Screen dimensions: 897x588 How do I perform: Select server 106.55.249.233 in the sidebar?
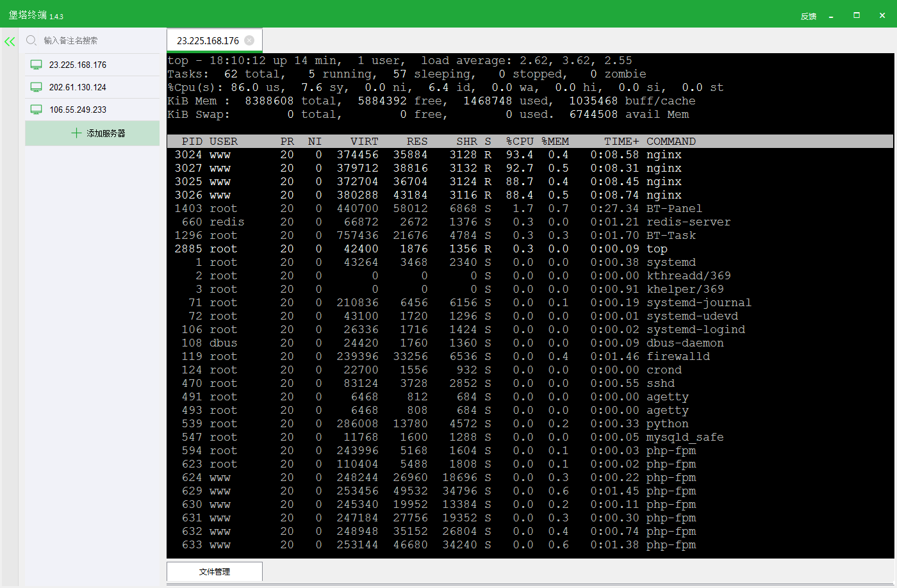[92, 110]
